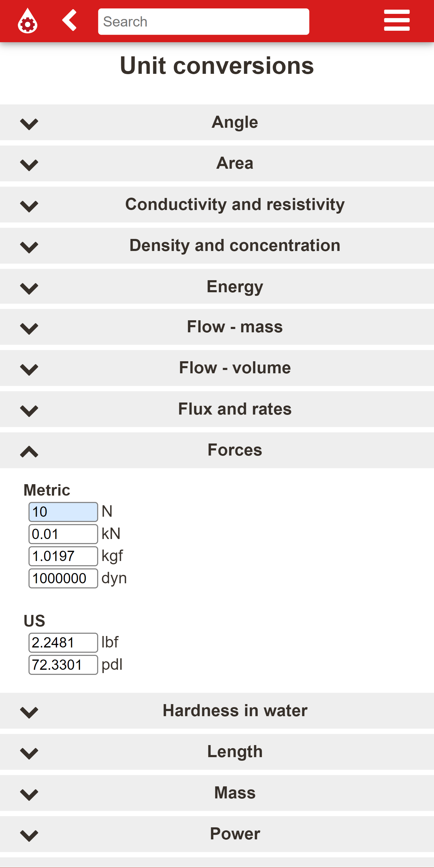Open the Length section
Screen dimensions: 434x868
(x=217, y=752)
